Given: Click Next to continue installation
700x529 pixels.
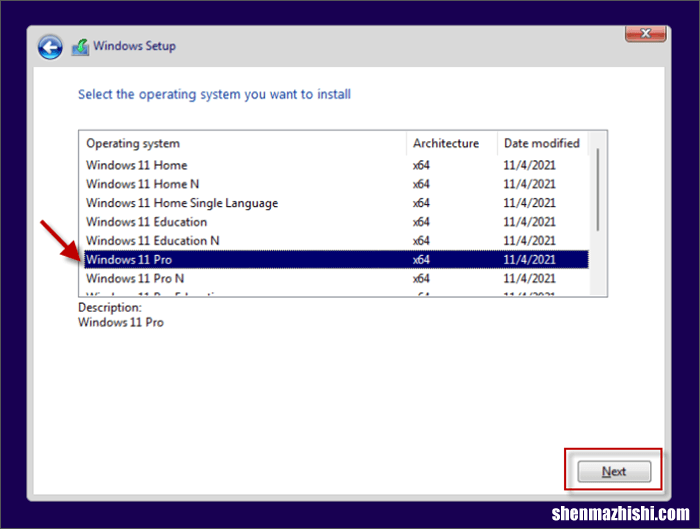Looking at the screenshot, I should coord(614,471).
